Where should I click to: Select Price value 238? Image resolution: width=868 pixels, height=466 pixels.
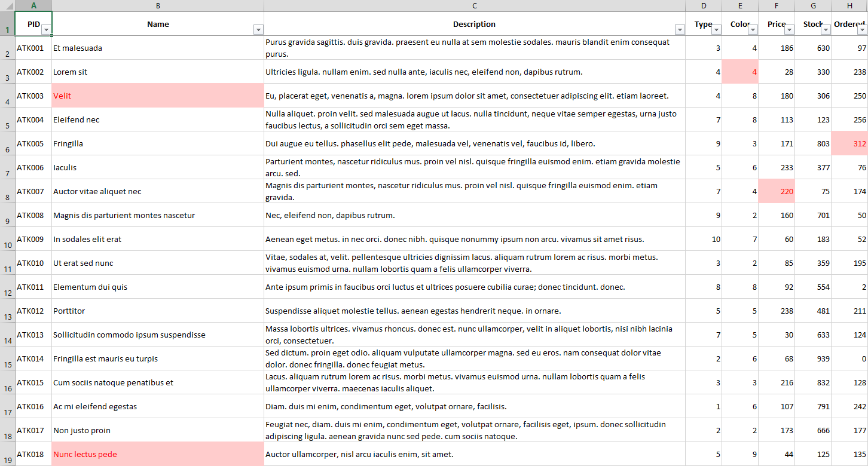777,311
